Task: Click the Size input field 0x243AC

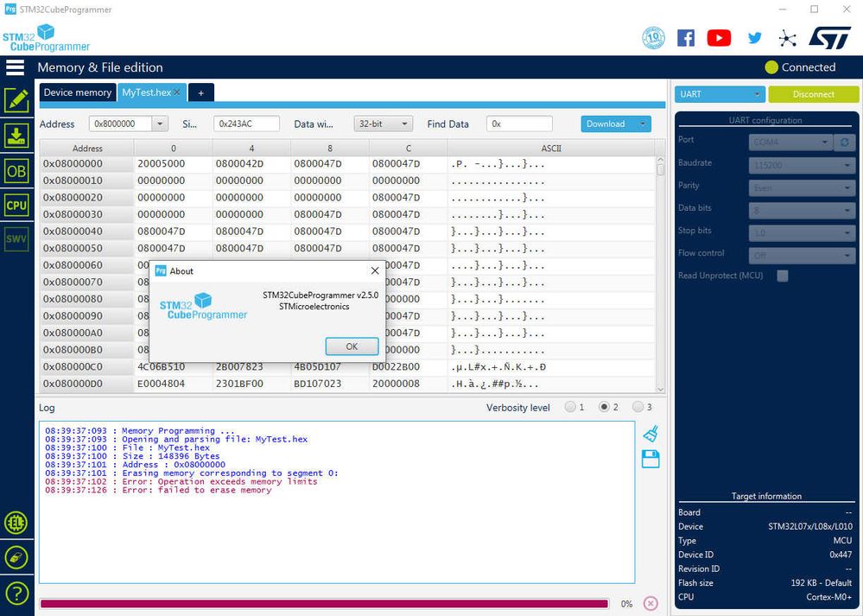Action: pos(246,124)
